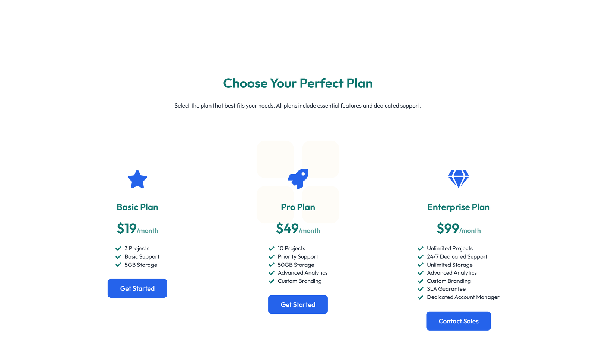This screenshot has width=596, height=364.
Task: Click Get Started under Basic Plan
Action: coord(137,288)
